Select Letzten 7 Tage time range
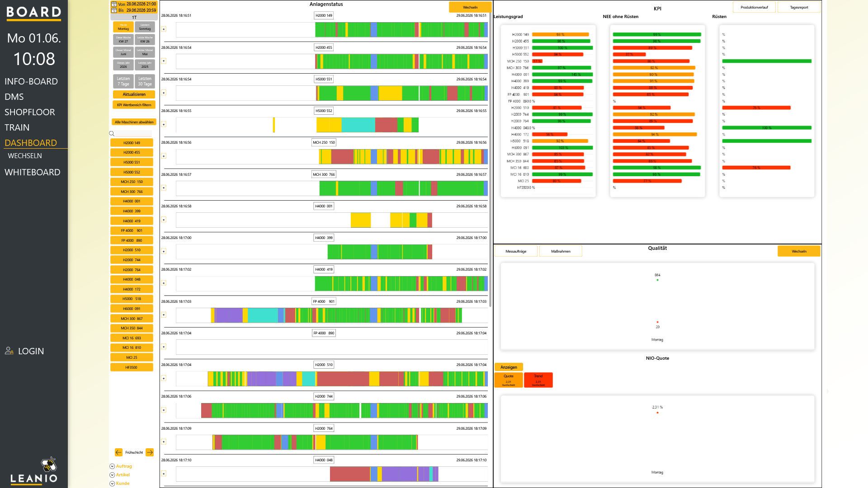 point(123,81)
